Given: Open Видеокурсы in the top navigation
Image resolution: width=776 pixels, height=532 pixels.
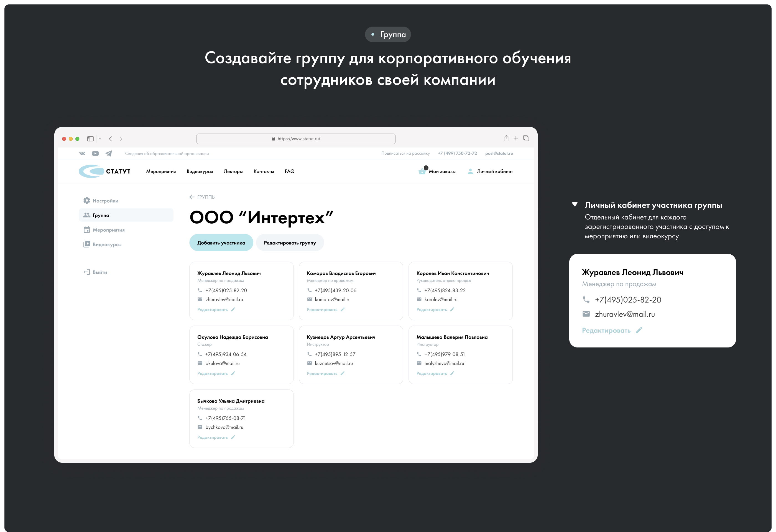Looking at the screenshot, I should pyautogui.click(x=200, y=171).
